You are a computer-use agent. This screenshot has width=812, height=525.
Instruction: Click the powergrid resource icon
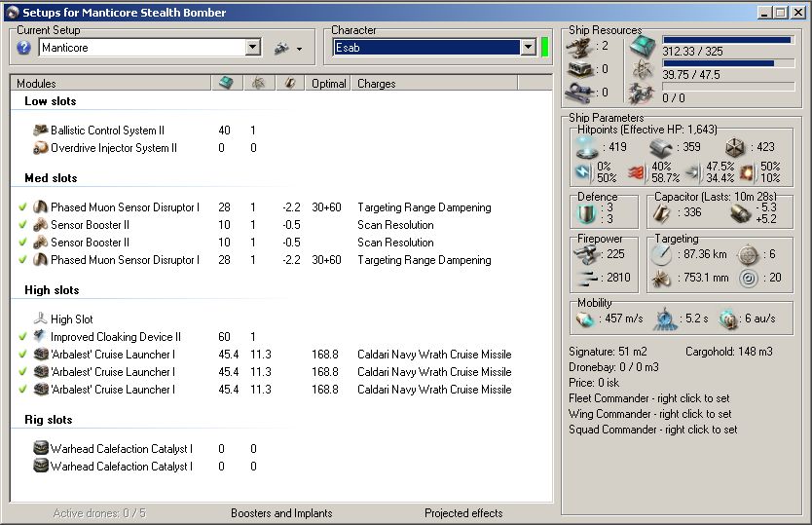643,69
